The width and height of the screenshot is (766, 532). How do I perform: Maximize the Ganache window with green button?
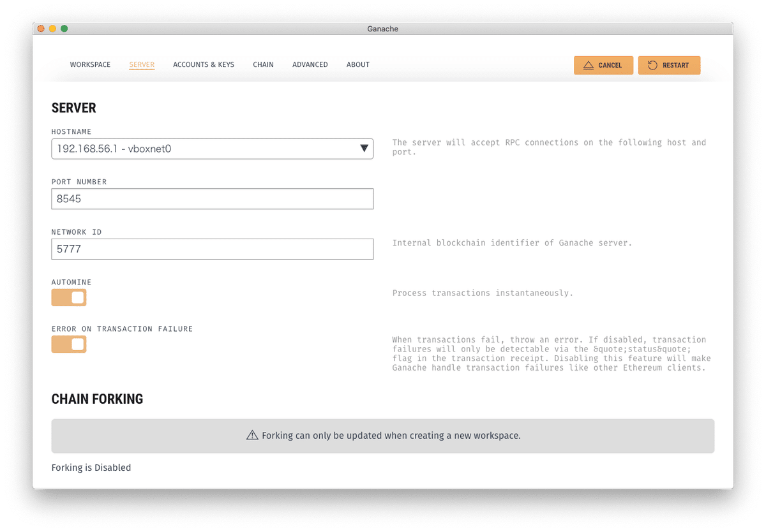pyautogui.click(x=64, y=29)
